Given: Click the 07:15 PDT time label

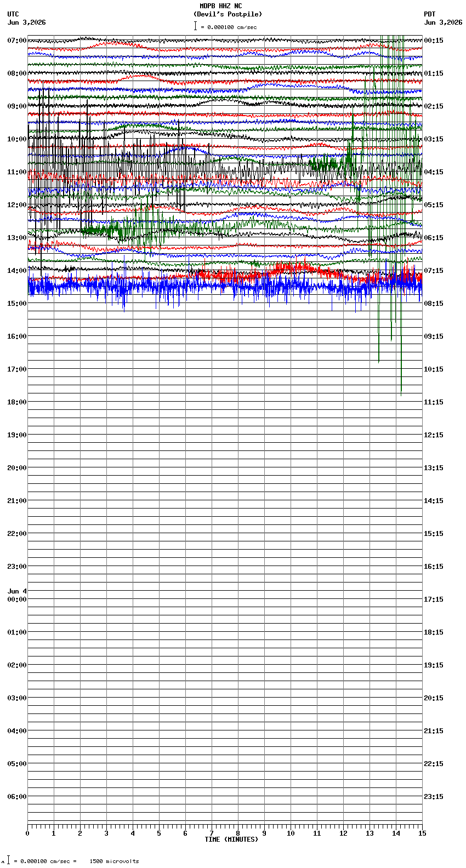Looking at the screenshot, I should pyautogui.click(x=434, y=271).
